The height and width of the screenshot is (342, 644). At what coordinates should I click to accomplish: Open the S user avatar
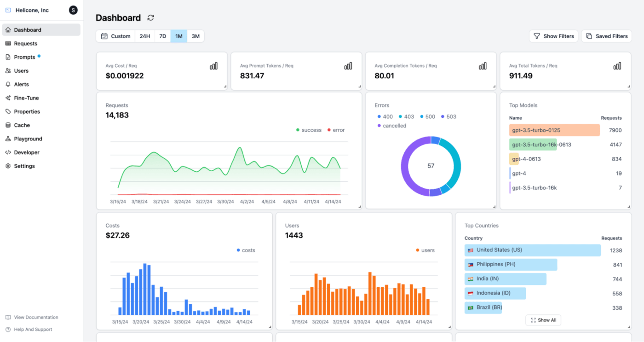[73, 10]
